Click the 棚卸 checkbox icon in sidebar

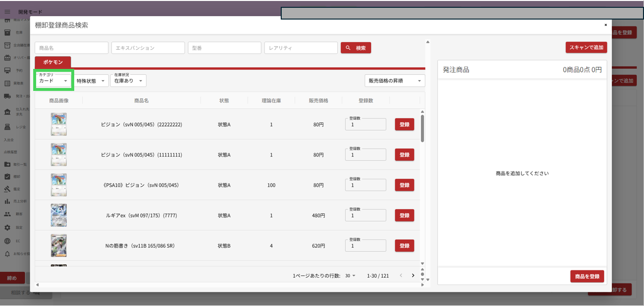(x=7, y=176)
